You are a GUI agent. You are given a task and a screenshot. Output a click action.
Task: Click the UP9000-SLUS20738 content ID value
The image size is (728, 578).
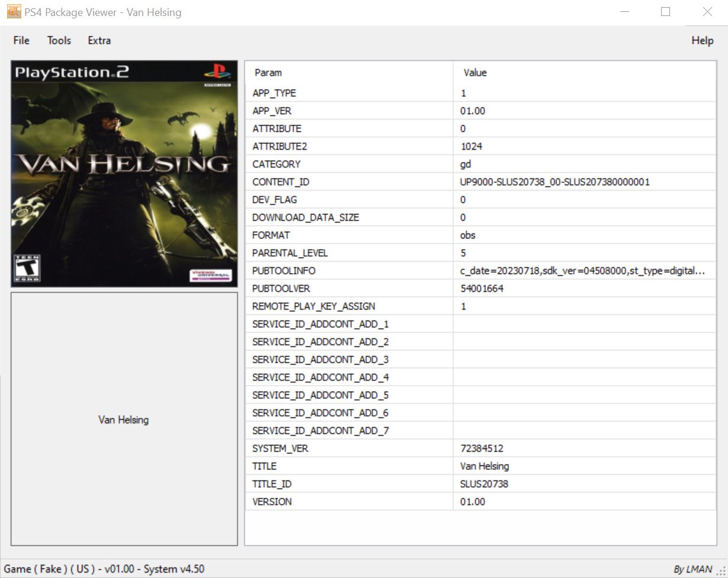pos(585,182)
